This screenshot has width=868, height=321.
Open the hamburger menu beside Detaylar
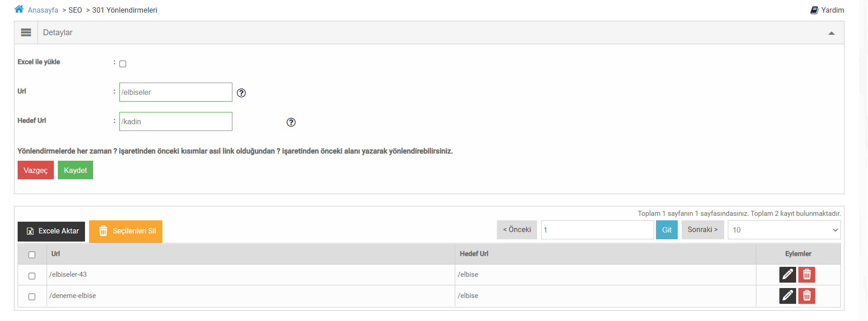pyautogui.click(x=26, y=33)
